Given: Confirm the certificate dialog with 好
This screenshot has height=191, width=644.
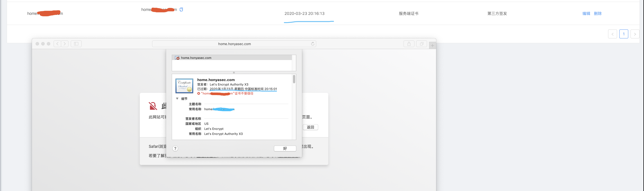Looking at the screenshot, I should coord(285,149).
